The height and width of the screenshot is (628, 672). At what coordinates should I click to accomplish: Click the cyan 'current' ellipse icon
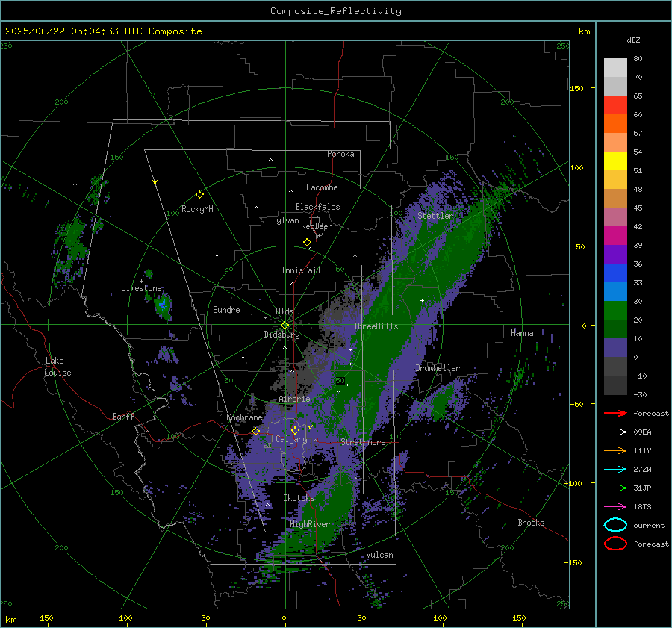pos(615,525)
